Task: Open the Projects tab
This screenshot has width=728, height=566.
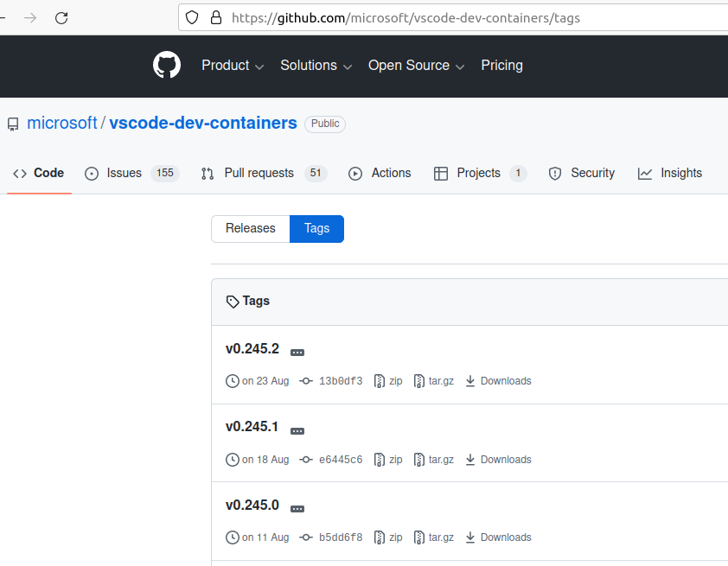Action: point(477,173)
